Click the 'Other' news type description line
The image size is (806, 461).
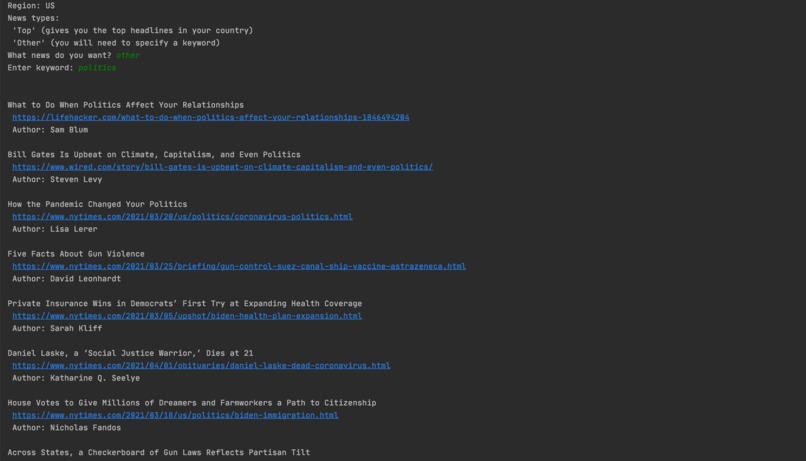tap(116, 43)
